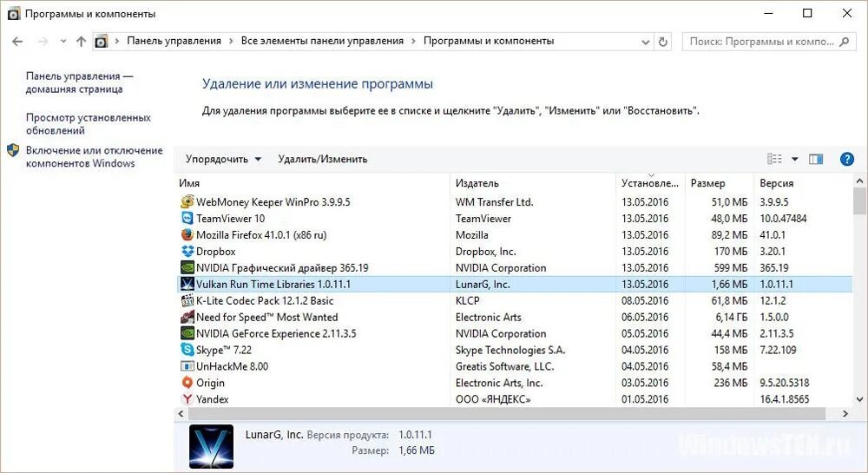Click the UnHackMe 8.00 program icon
Image resolution: width=868 pixels, height=473 pixels.
point(187,366)
